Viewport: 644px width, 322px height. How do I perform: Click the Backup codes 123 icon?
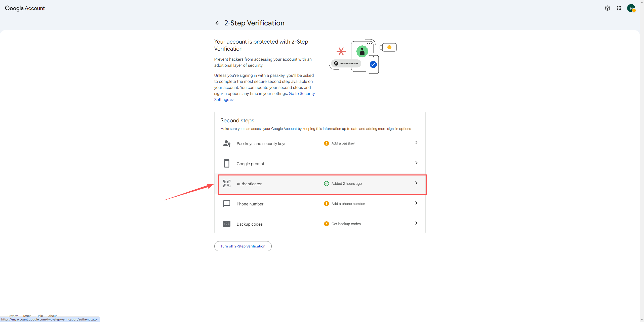[227, 224]
